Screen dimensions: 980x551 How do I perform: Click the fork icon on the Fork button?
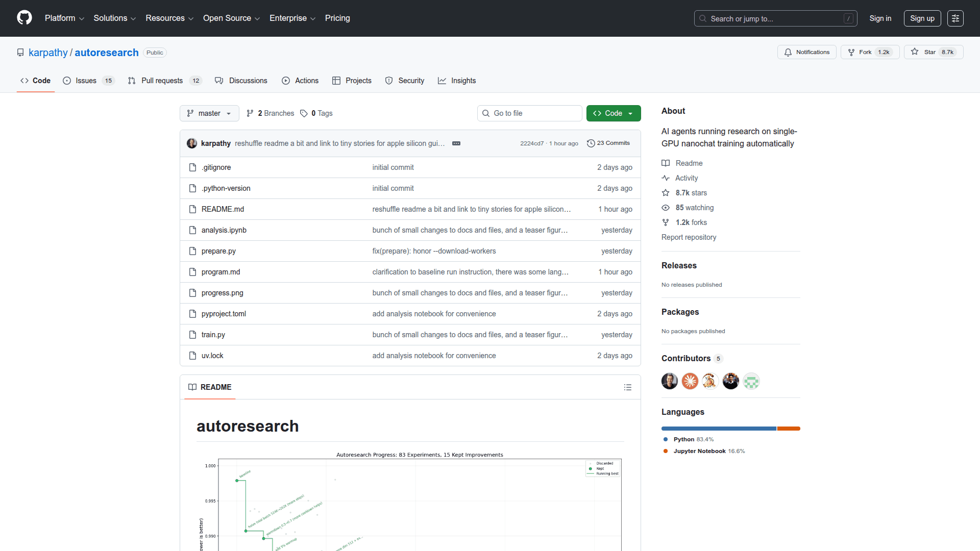tap(851, 52)
